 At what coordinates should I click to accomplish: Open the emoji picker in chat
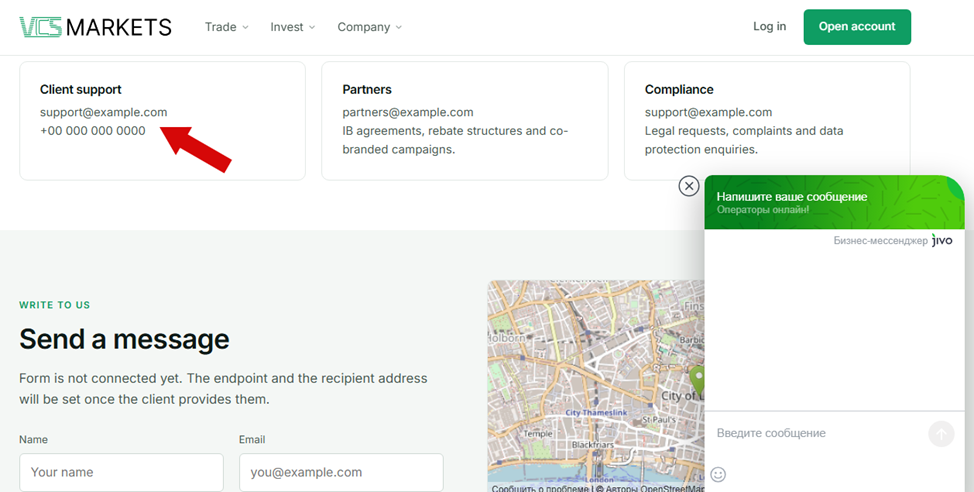click(x=718, y=475)
